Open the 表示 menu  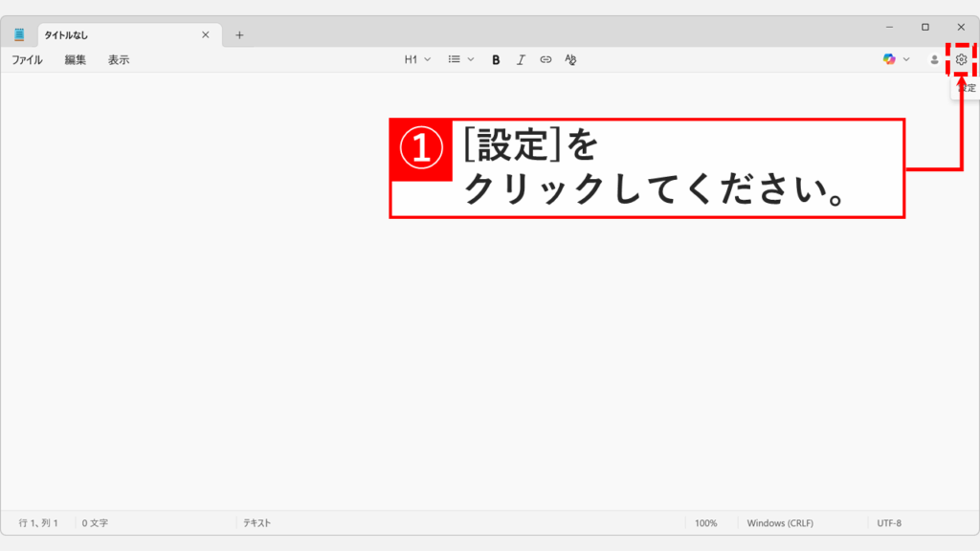(x=119, y=58)
